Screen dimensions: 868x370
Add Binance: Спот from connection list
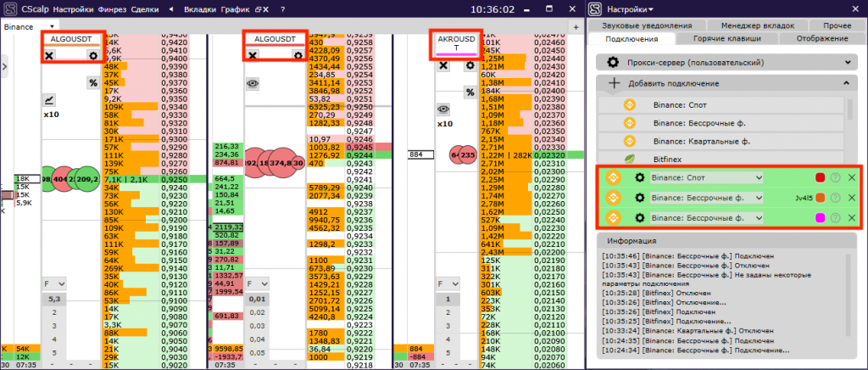[x=721, y=104]
